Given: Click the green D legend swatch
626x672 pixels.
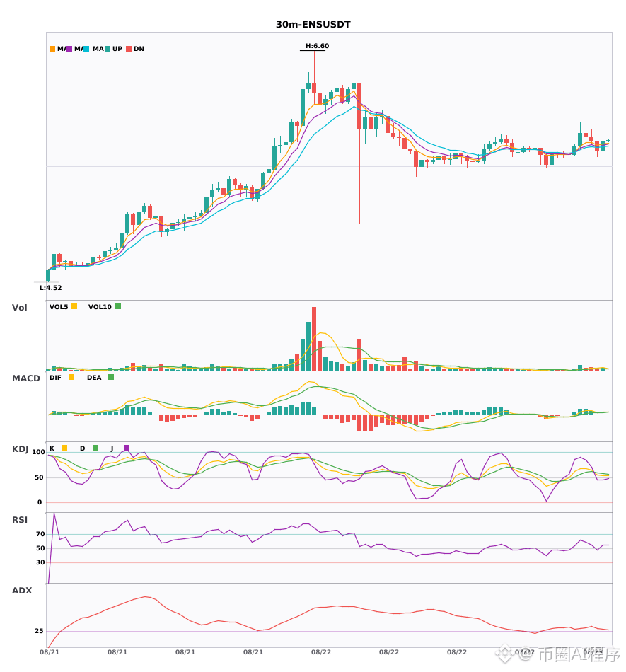Looking at the screenshot, I should (95, 448).
